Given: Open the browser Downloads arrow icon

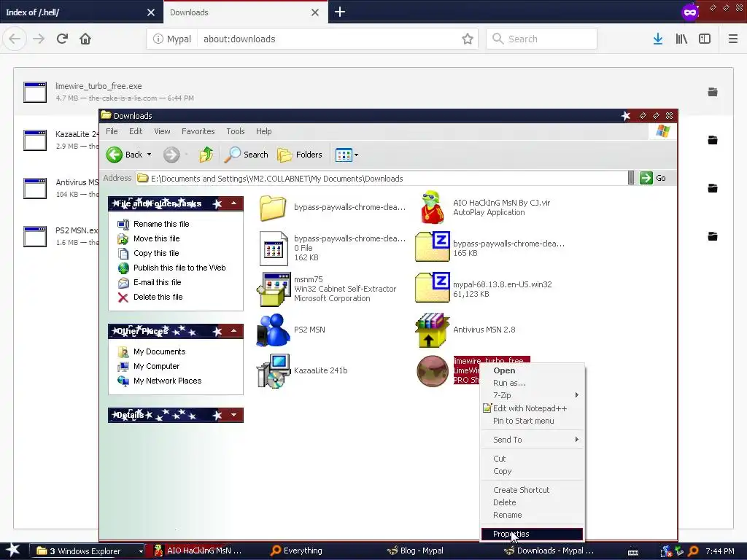Looking at the screenshot, I should point(658,39).
